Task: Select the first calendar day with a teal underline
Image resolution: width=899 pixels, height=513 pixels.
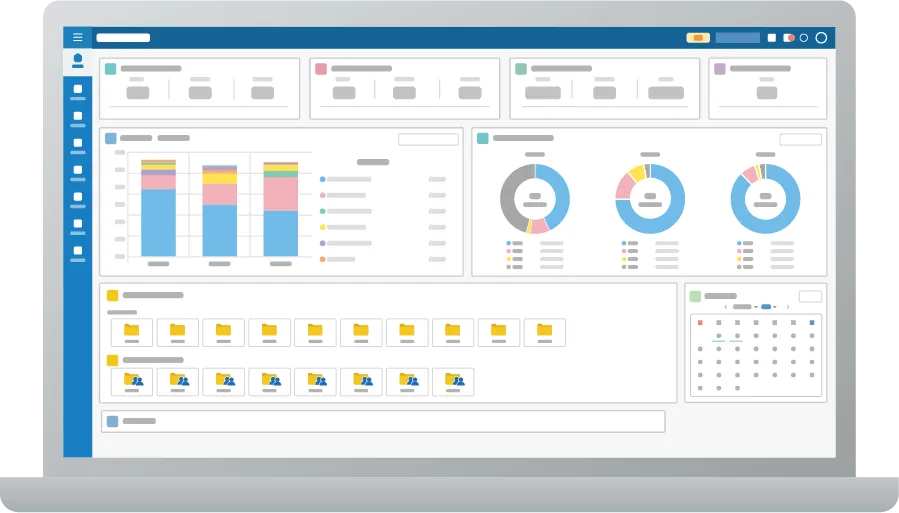Action: pyautogui.click(x=718, y=337)
